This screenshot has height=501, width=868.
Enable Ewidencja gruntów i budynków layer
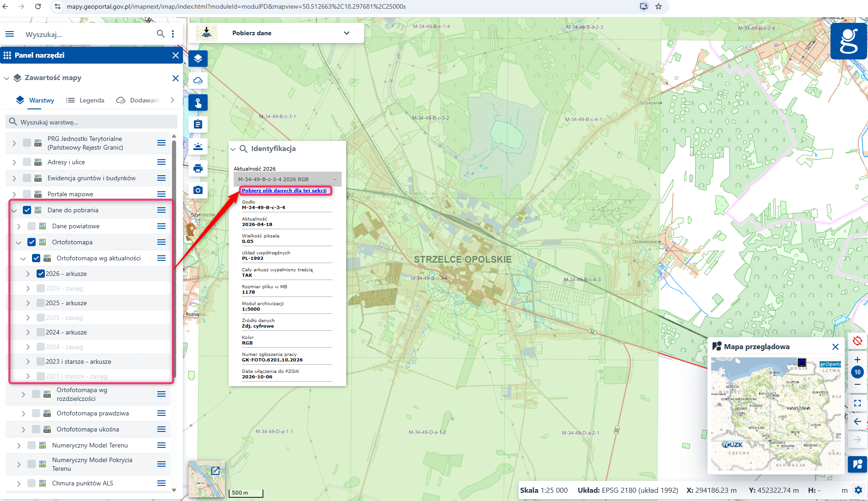click(27, 178)
